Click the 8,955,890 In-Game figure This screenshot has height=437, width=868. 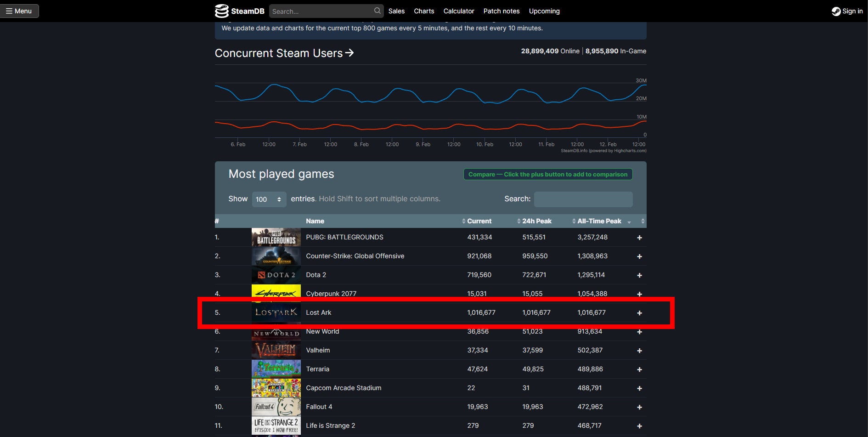(x=616, y=51)
